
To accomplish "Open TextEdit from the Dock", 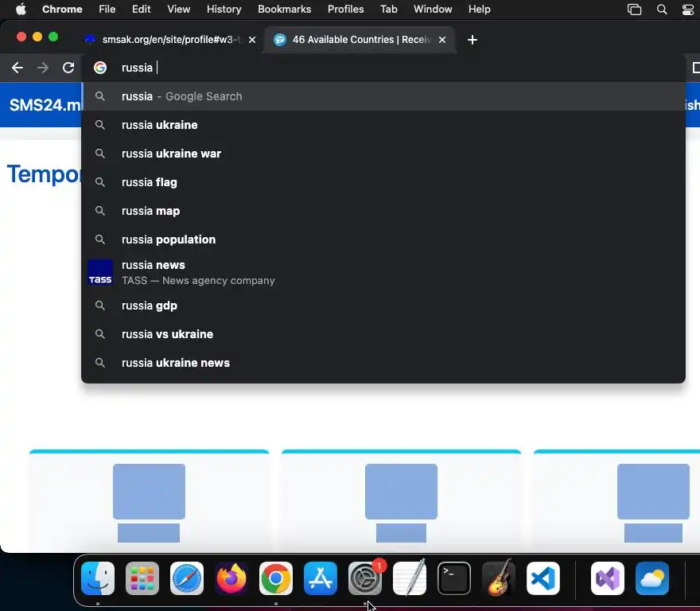I will point(410,578).
